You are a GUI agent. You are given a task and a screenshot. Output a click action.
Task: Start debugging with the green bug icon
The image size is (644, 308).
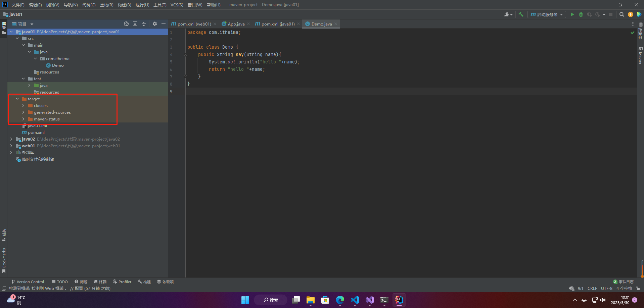click(x=581, y=14)
